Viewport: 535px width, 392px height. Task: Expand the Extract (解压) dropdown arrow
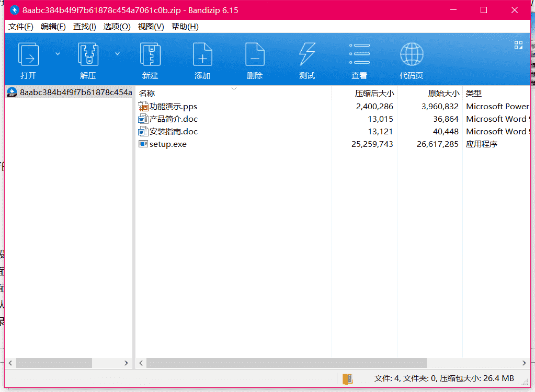tap(117, 54)
